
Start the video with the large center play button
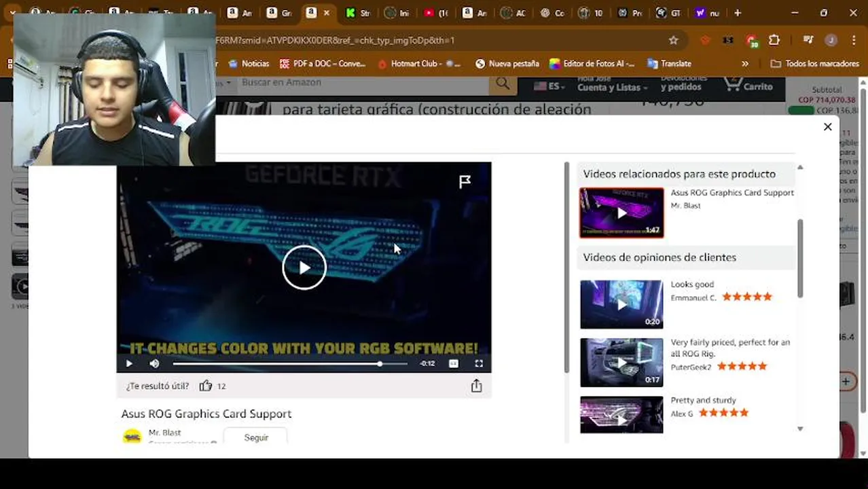[x=304, y=268]
